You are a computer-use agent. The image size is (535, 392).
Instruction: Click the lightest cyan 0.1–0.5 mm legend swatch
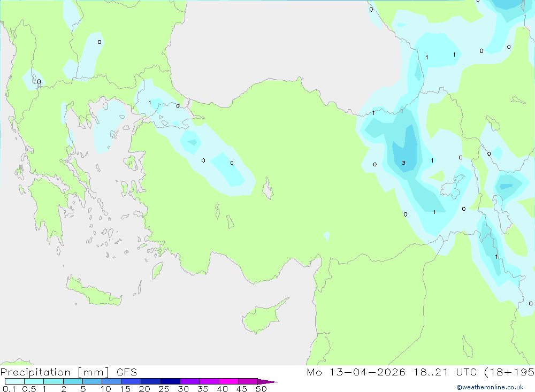click(x=14, y=381)
